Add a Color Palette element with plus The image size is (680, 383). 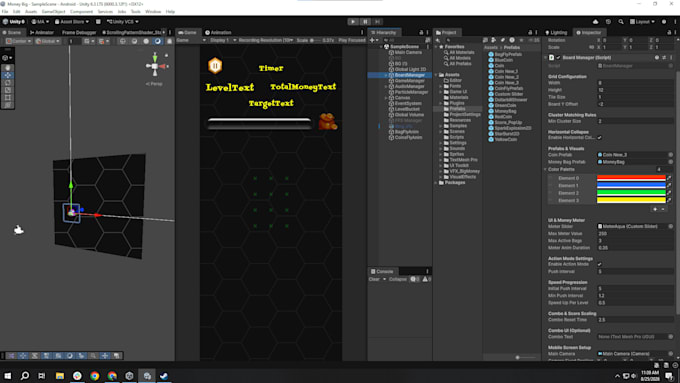655,210
